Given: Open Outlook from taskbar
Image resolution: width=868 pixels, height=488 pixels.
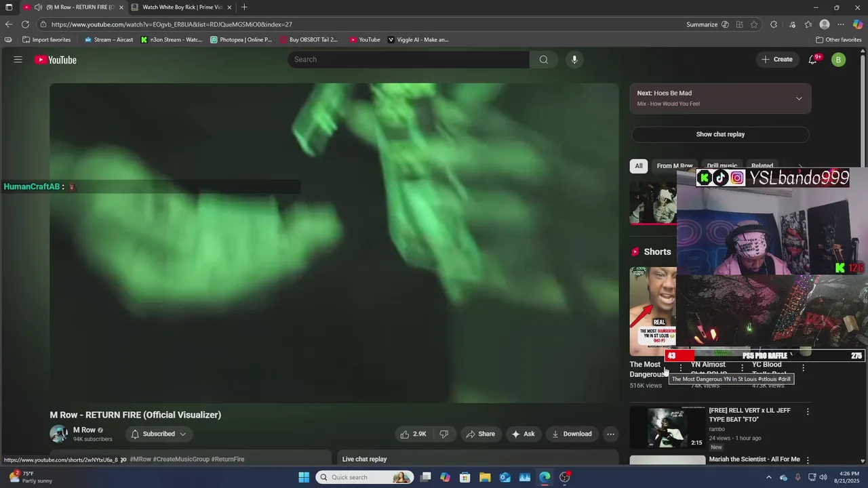Looking at the screenshot, I should [x=505, y=477].
